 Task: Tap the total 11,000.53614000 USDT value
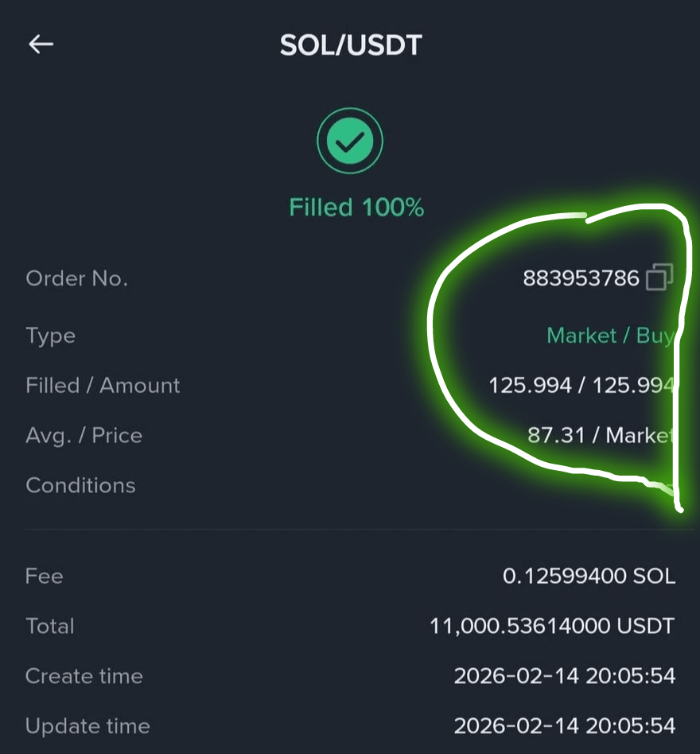click(x=552, y=626)
